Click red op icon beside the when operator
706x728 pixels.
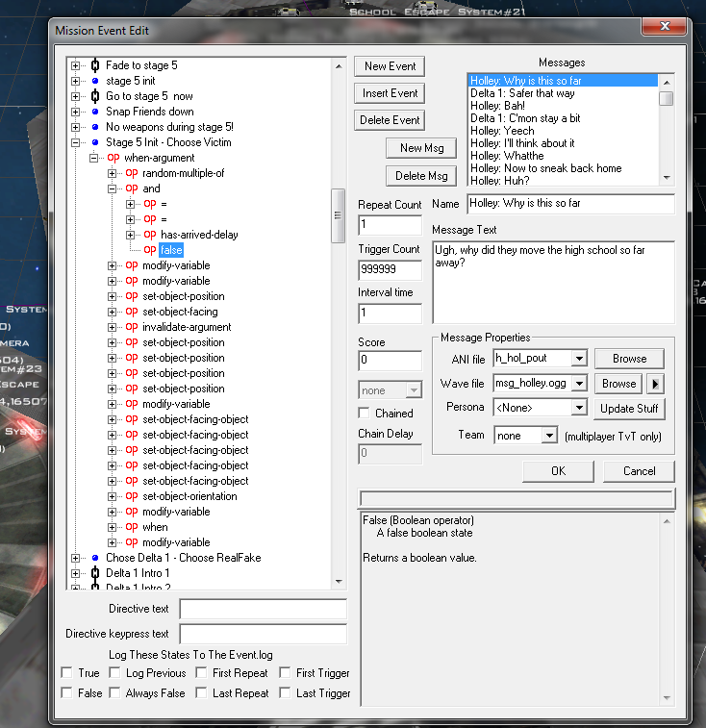[x=132, y=527]
